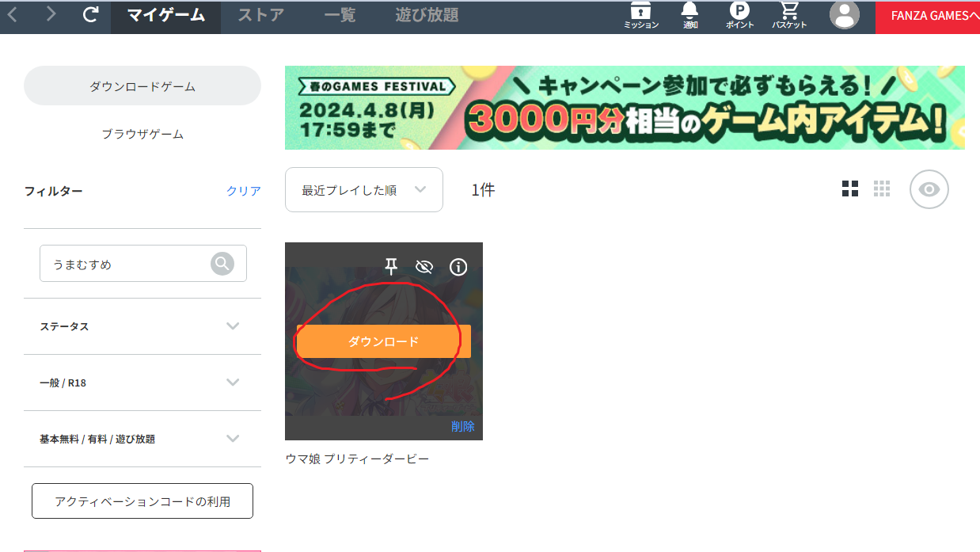Pin the ウマ娘 game card
This screenshot has height=552, width=980.
coord(391,267)
